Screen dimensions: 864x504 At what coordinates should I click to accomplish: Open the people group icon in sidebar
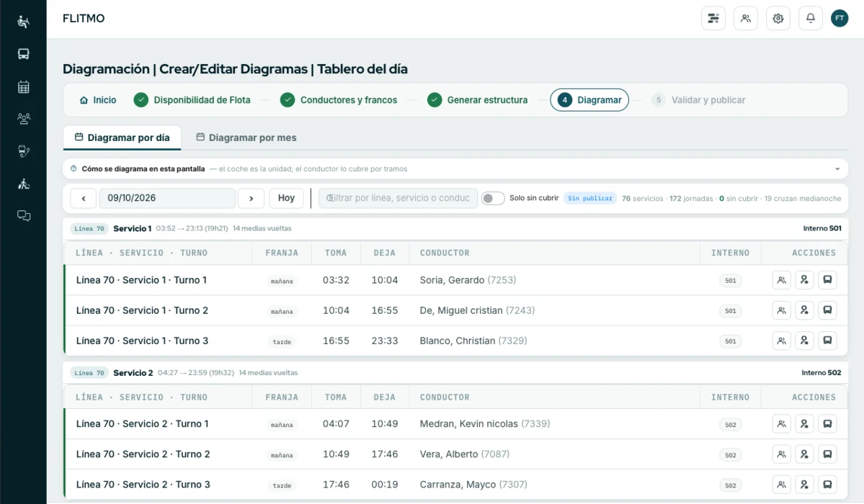click(23, 118)
